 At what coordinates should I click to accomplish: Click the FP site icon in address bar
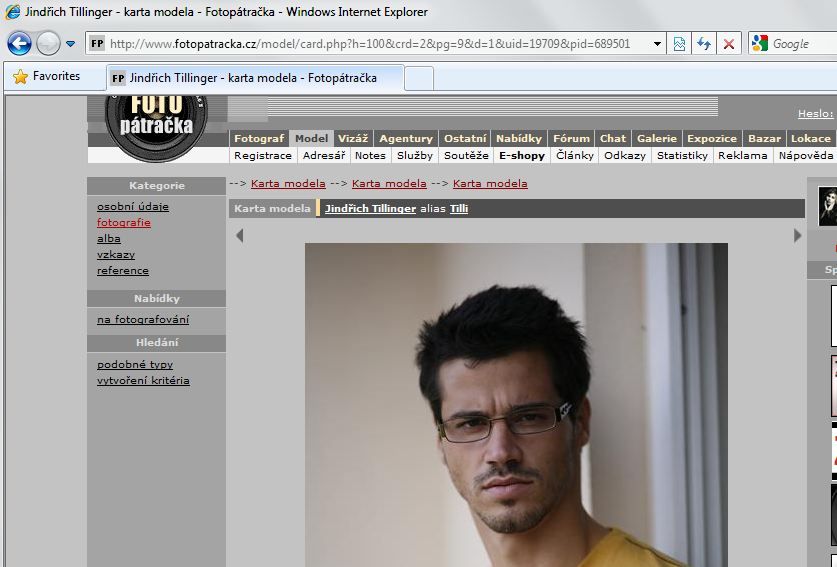click(97, 44)
